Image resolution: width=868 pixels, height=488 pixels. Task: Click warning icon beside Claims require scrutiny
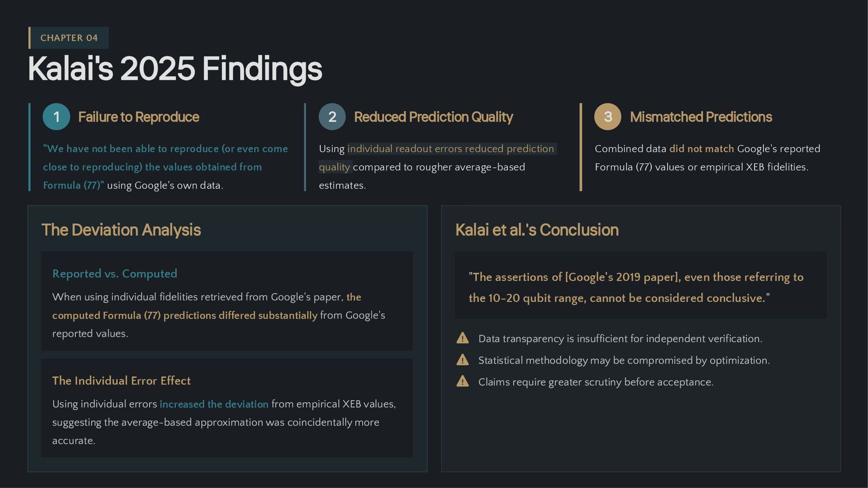(462, 381)
